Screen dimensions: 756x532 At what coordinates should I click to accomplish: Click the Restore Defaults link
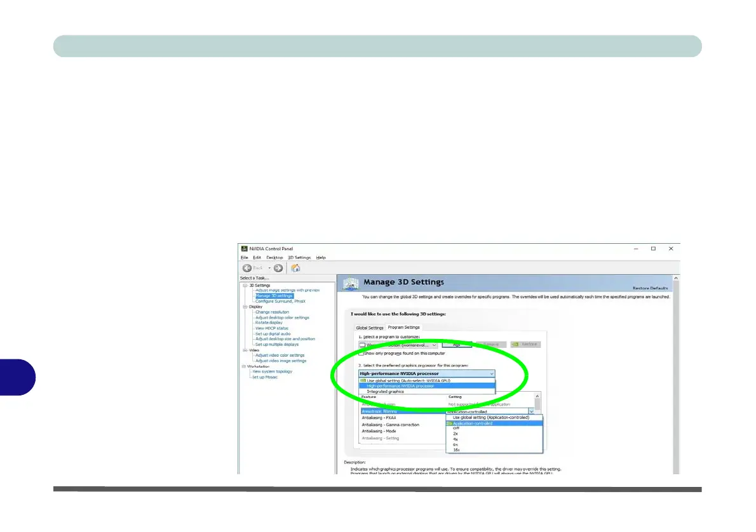(x=650, y=288)
